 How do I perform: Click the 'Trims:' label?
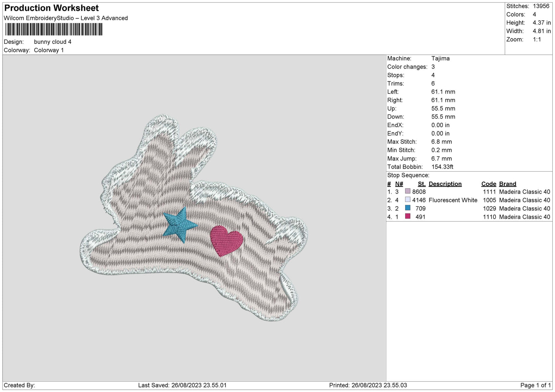pyautogui.click(x=396, y=84)
